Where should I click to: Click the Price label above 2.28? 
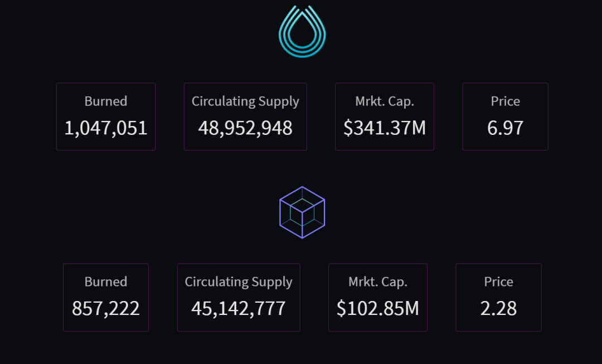pyautogui.click(x=498, y=282)
